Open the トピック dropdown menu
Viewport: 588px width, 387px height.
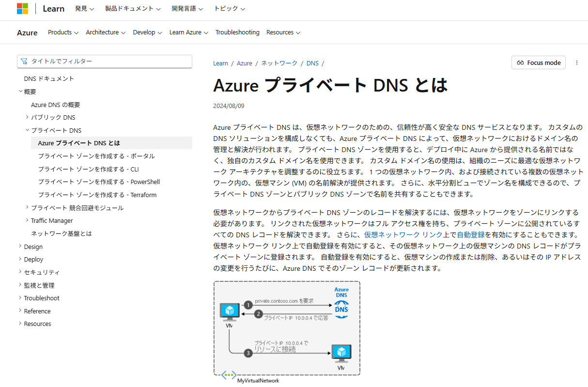[230, 9]
